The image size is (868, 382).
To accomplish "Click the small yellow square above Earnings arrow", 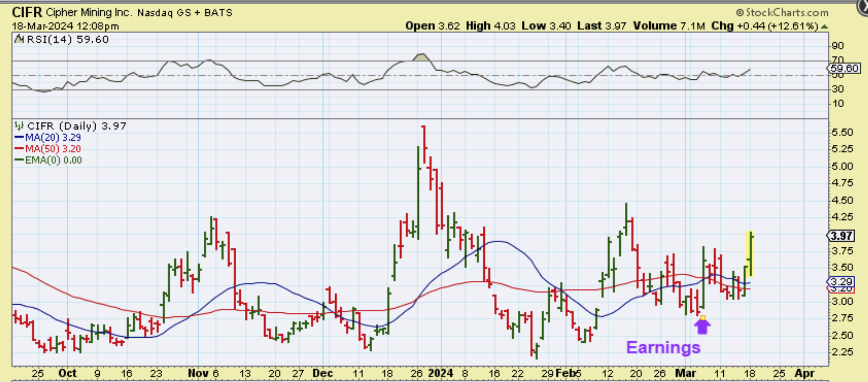I will 703,317.
